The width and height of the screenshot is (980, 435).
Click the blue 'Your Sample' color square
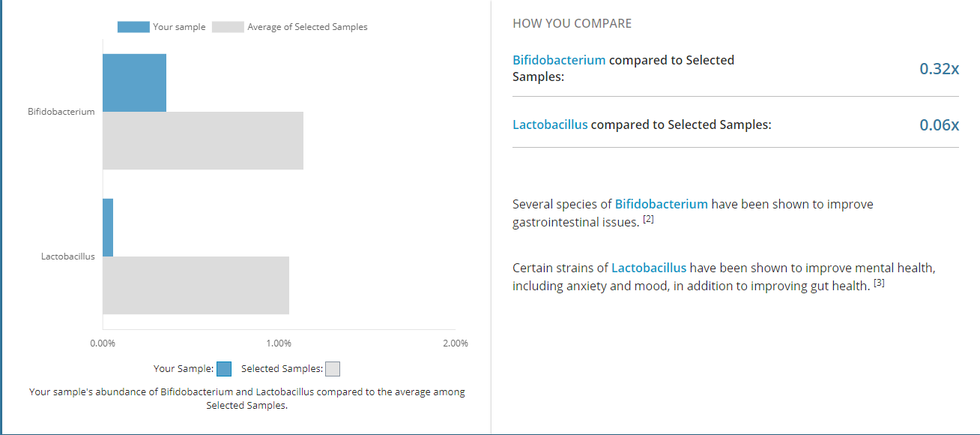point(224,369)
